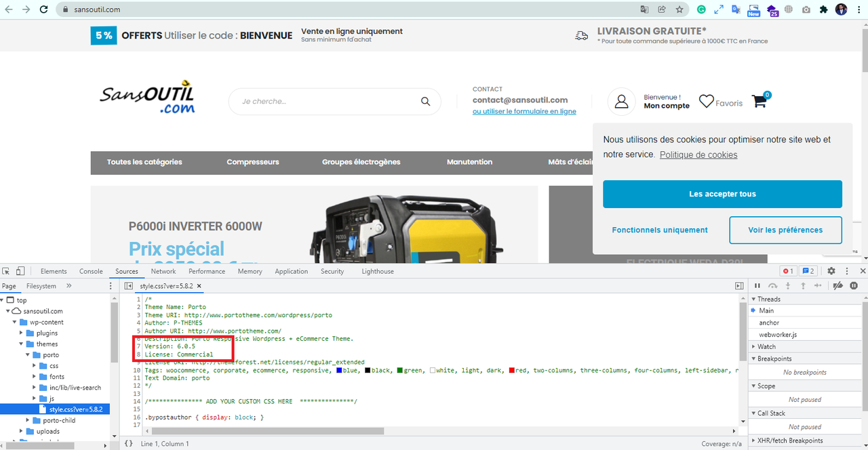The image size is (868, 450).
Task: Click the step over function icon
Action: (x=773, y=286)
